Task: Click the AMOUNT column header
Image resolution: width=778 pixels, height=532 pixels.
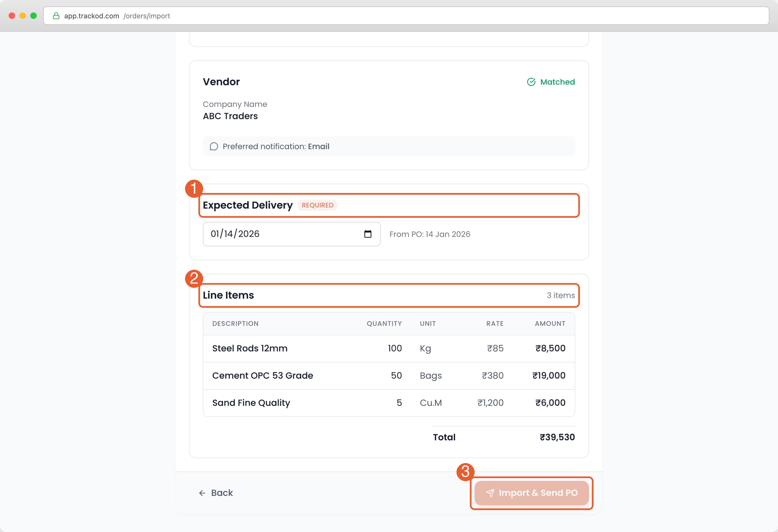Action: pos(550,324)
